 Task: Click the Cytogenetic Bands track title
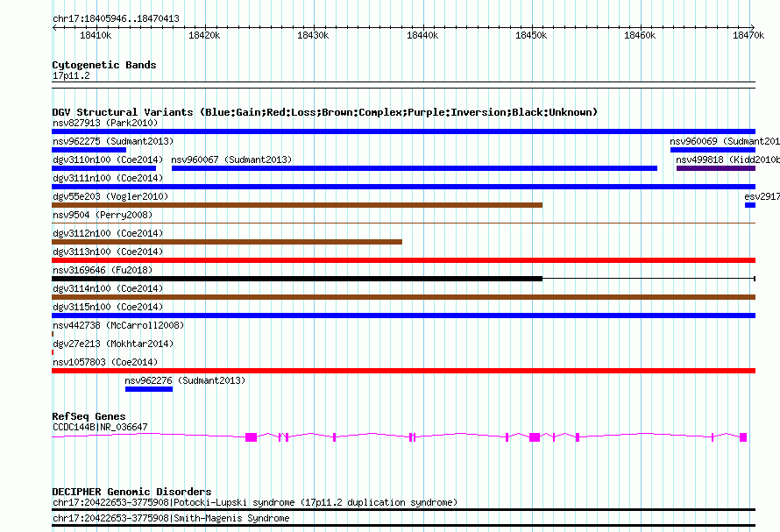pos(104,65)
